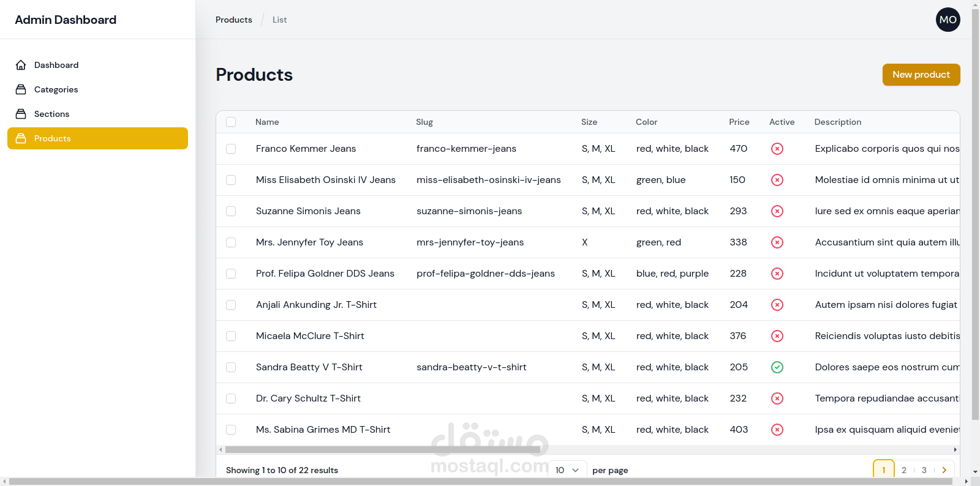Toggle the select-all checkbox in table header
Viewport: 980px width, 486px height.
231,122
